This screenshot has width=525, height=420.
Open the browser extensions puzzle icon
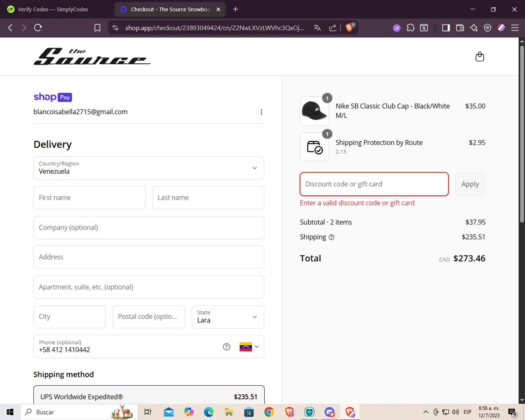coord(411,28)
